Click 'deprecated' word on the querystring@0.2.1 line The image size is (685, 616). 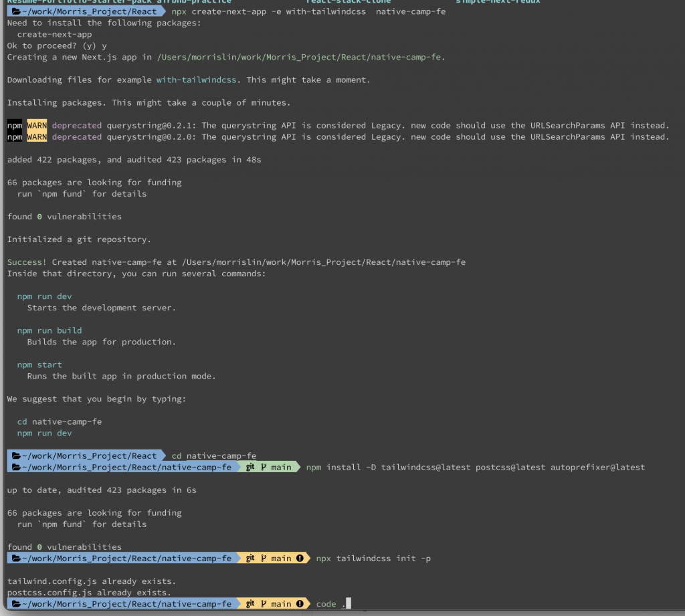pyautogui.click(x=77, y=125)
